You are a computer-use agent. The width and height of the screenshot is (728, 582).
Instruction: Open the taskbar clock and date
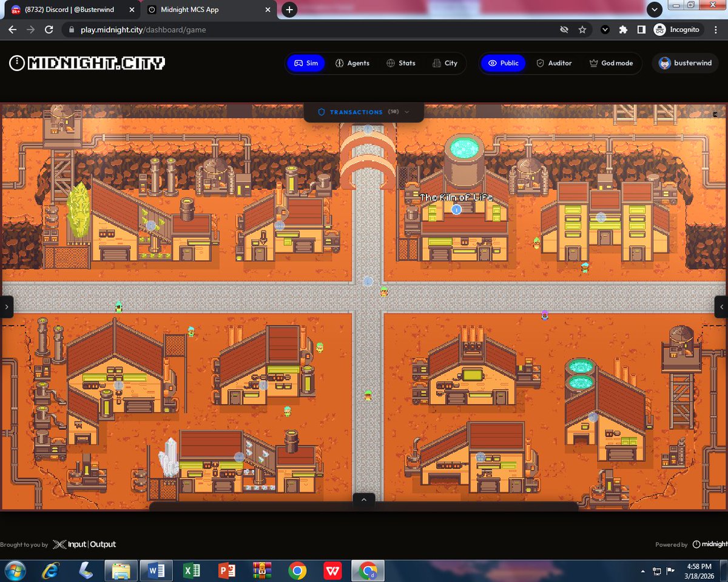[x=699, y=570]
